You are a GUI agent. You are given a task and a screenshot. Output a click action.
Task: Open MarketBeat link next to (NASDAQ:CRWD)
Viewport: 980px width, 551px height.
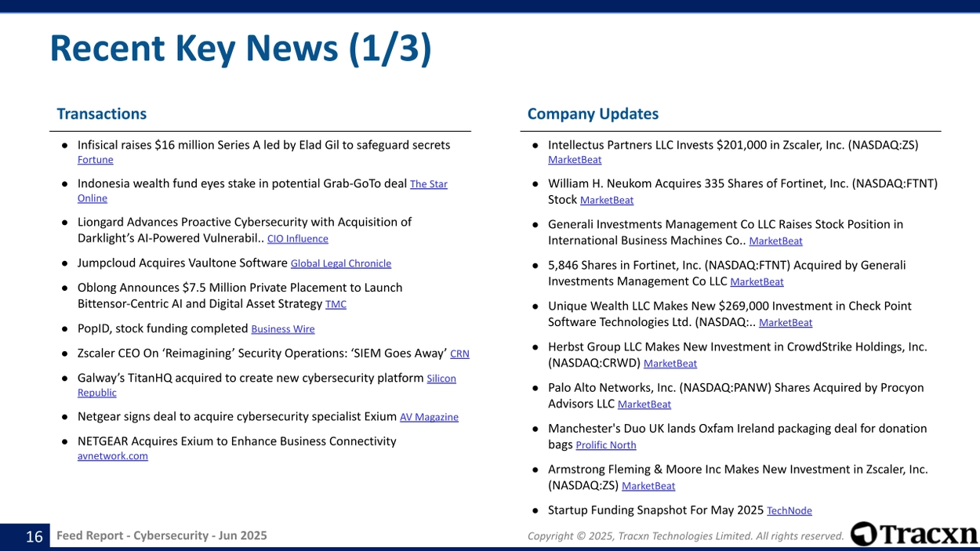(670, 364)
